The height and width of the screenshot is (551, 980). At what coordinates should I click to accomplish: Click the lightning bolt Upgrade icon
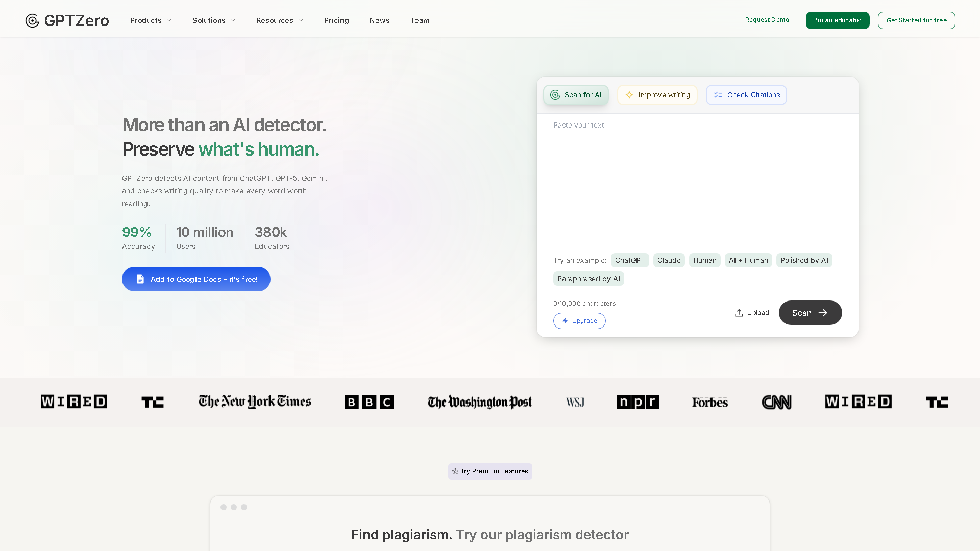pos(565,321)
